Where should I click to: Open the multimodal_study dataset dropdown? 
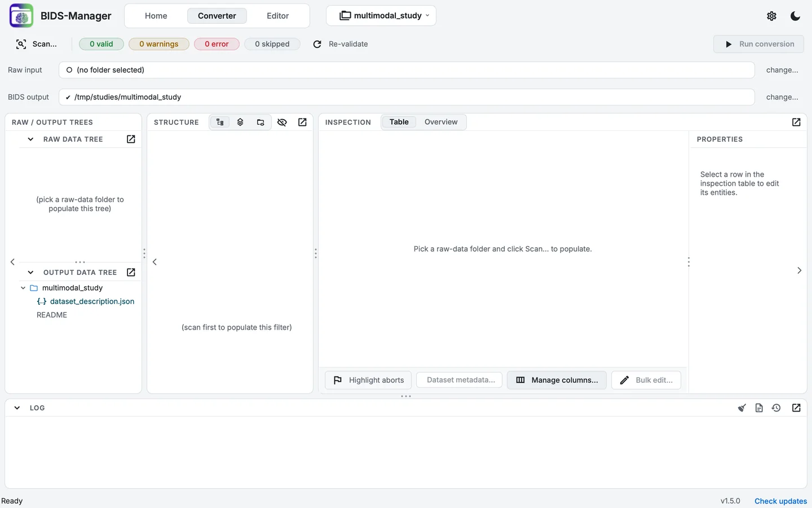click(381, 16)
